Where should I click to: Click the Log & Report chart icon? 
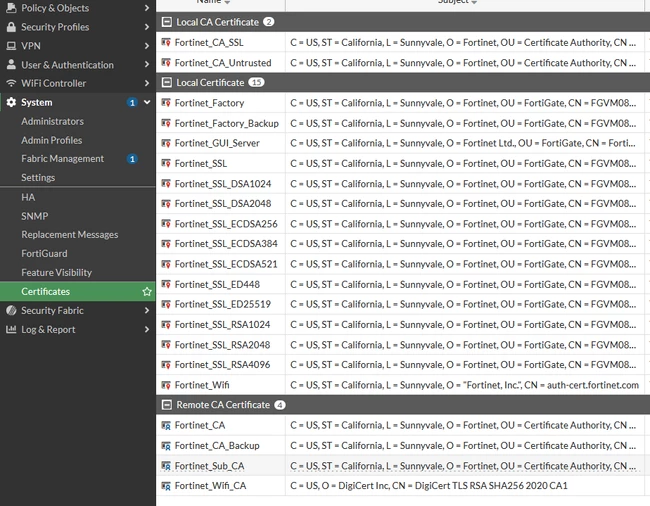[11, 329]
